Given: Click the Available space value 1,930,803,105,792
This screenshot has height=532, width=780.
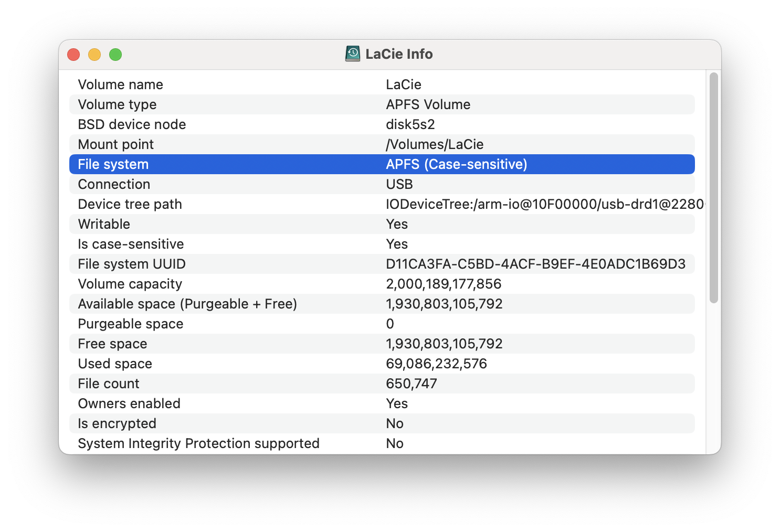Looking at the screenshot, I should [x=444, y=304].
